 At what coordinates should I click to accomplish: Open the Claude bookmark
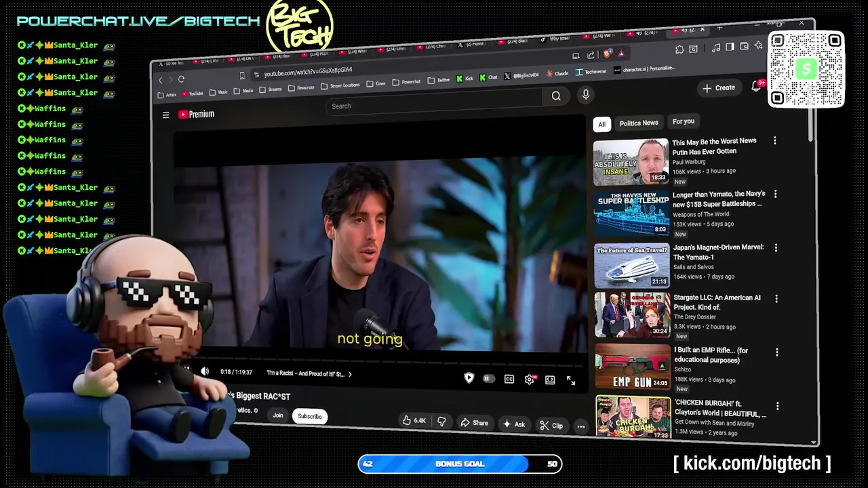[557, 73]
